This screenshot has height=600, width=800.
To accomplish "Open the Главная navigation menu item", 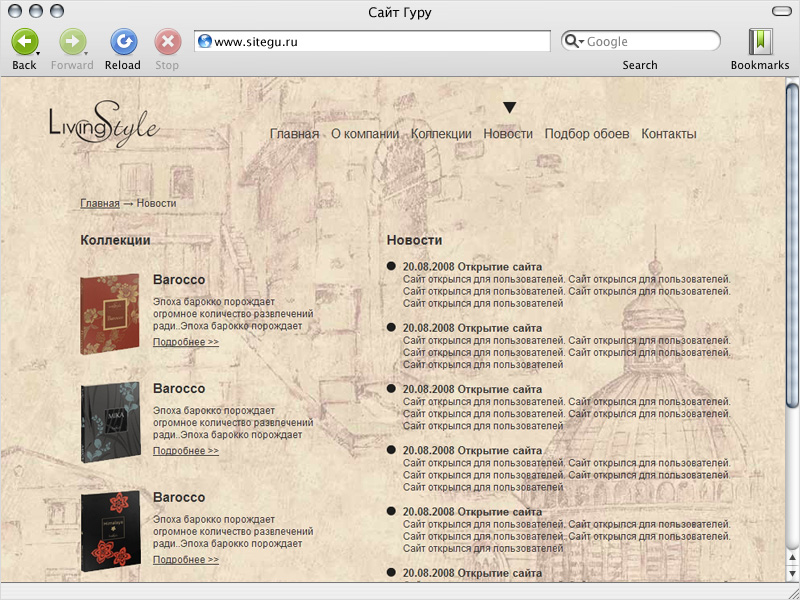I will click(294, 134).
